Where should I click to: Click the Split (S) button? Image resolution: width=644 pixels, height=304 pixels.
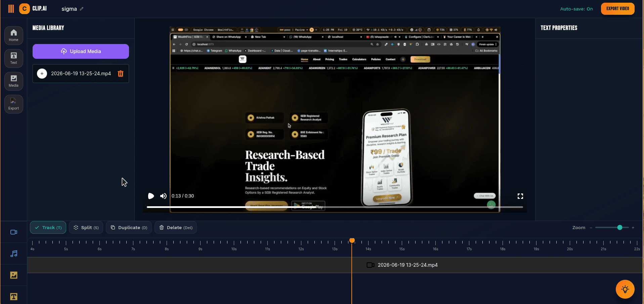86,227
